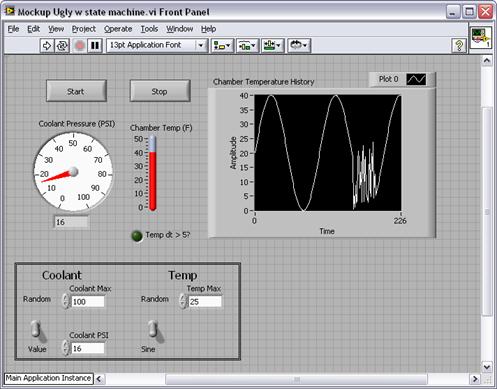Open the Distribute Objects dropdown
497x389 pixels.
[x=247, y=45]
